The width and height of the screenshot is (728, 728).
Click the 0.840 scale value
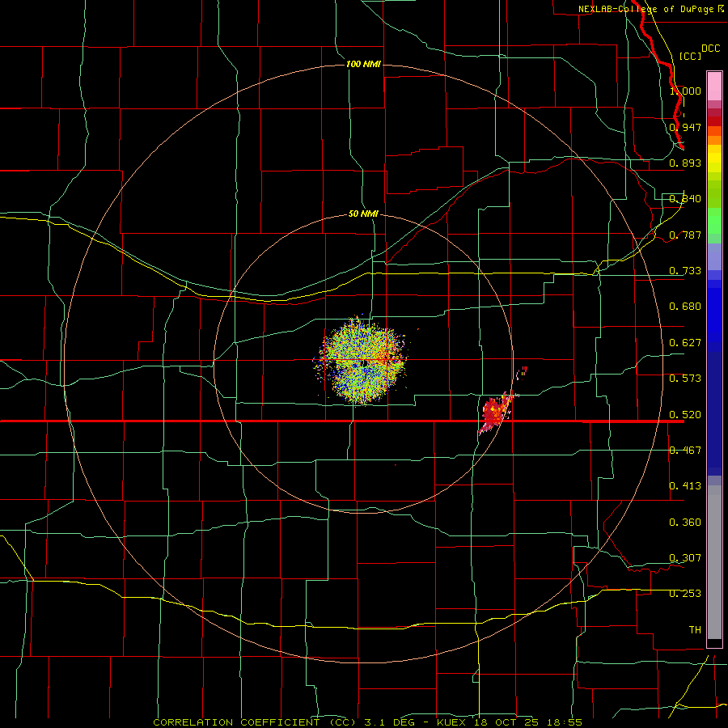pyautogui.click(x=685, y=199)
